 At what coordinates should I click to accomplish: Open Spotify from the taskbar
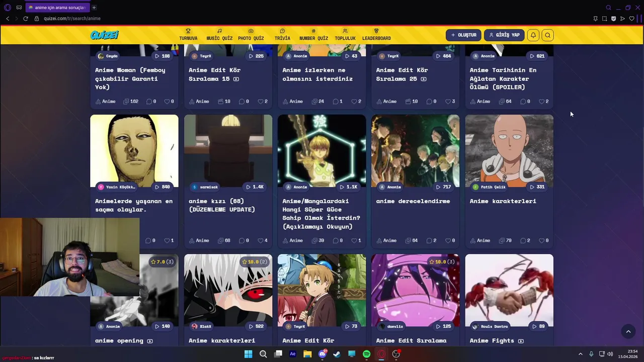click(x=367, y=354)
